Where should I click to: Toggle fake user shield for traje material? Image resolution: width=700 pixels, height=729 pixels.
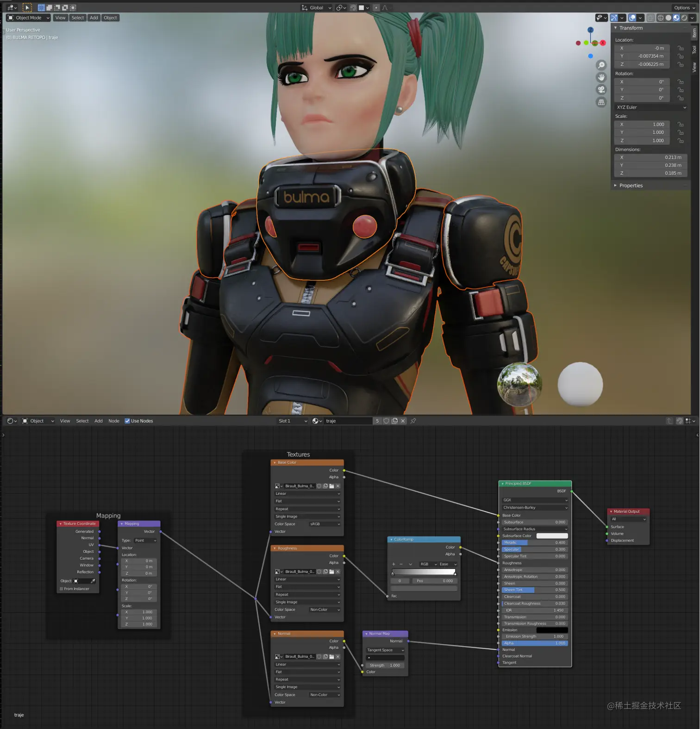386,421
